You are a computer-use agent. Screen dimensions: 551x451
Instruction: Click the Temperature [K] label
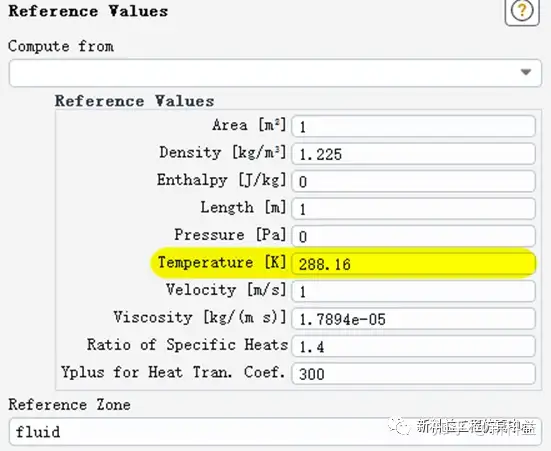point(222,262)
